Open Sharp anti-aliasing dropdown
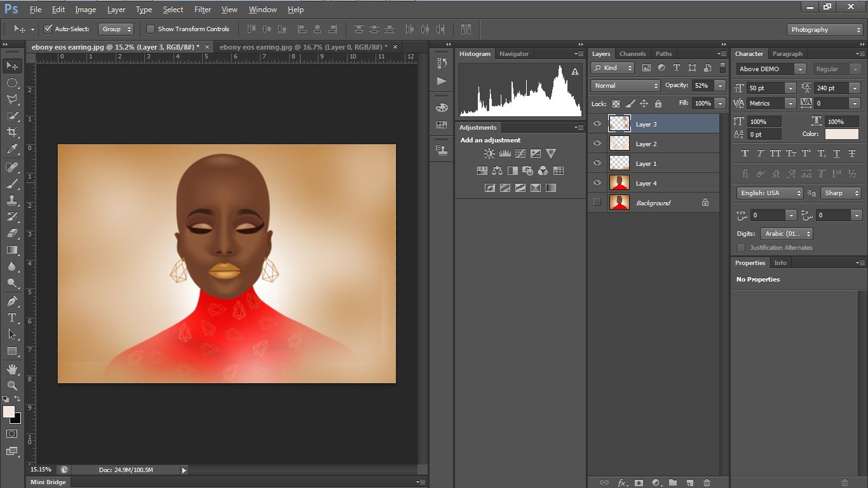This screenshot has height=488, width=868. pos(841,193)
